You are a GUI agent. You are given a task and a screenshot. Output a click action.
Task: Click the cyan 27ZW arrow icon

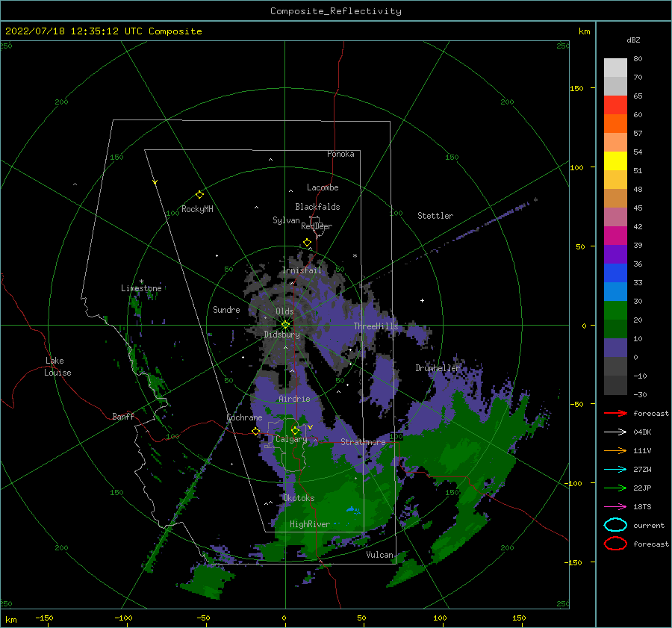point(615,470)
